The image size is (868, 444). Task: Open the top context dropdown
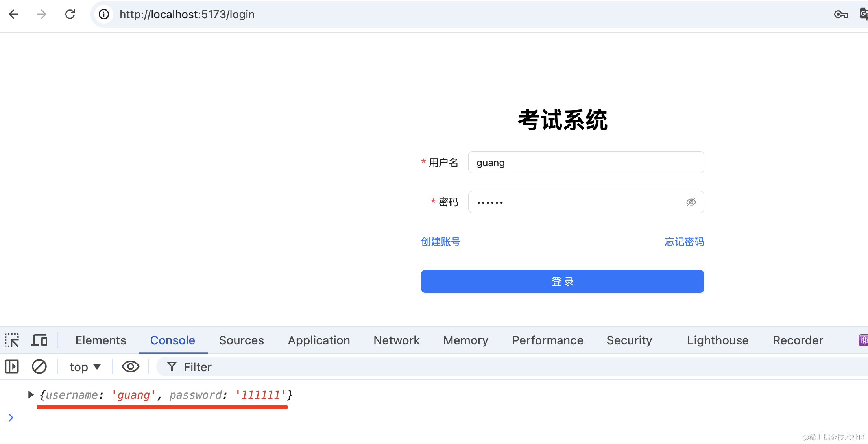85,367
